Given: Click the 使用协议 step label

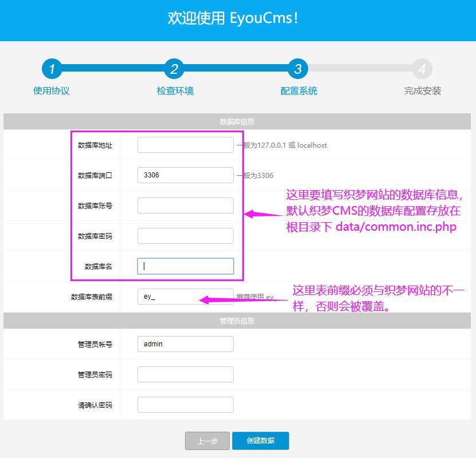Looking at the screenshot, I should tap(52, 90).
